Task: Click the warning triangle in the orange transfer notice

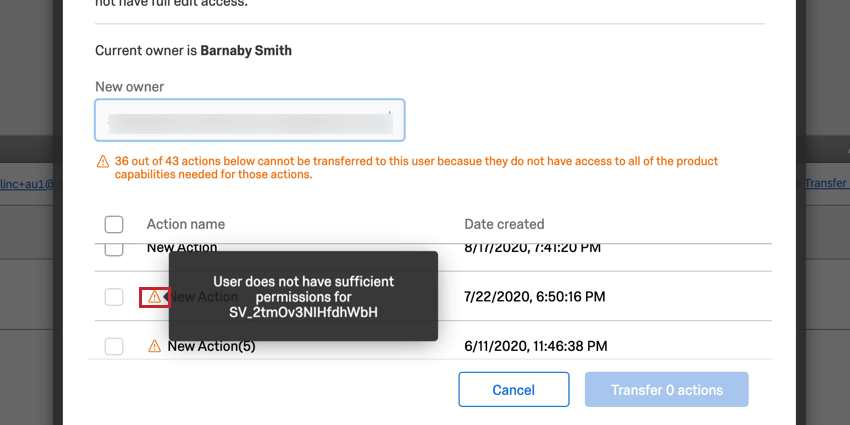Action: coord(102,162)
